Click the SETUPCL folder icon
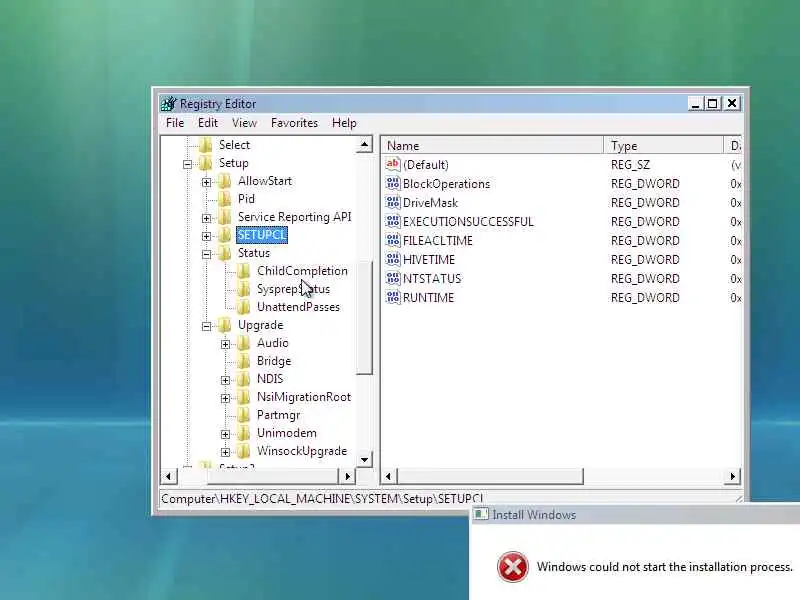The height and width of the screenshot is (600, 800). click(x=224, y=235)
